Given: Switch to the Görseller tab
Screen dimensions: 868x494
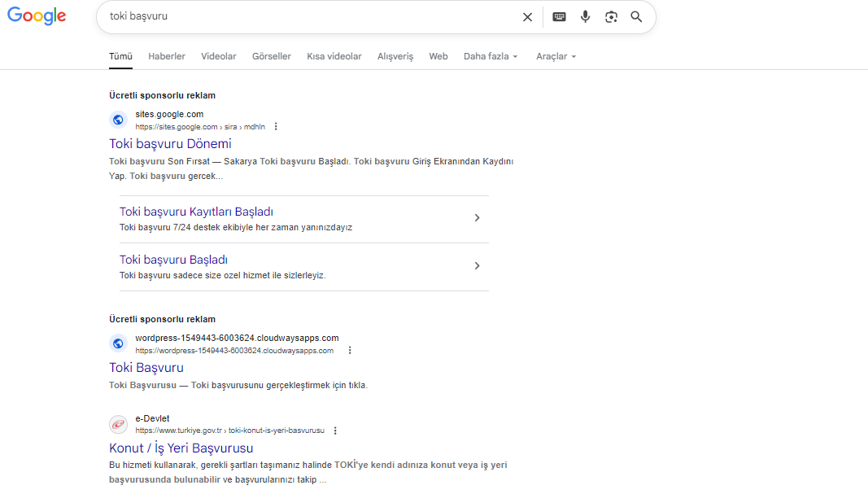Looking at the screenshot, I should [271, 56].
